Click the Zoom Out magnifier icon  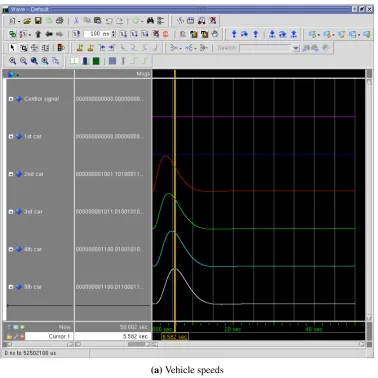point(23,61)
